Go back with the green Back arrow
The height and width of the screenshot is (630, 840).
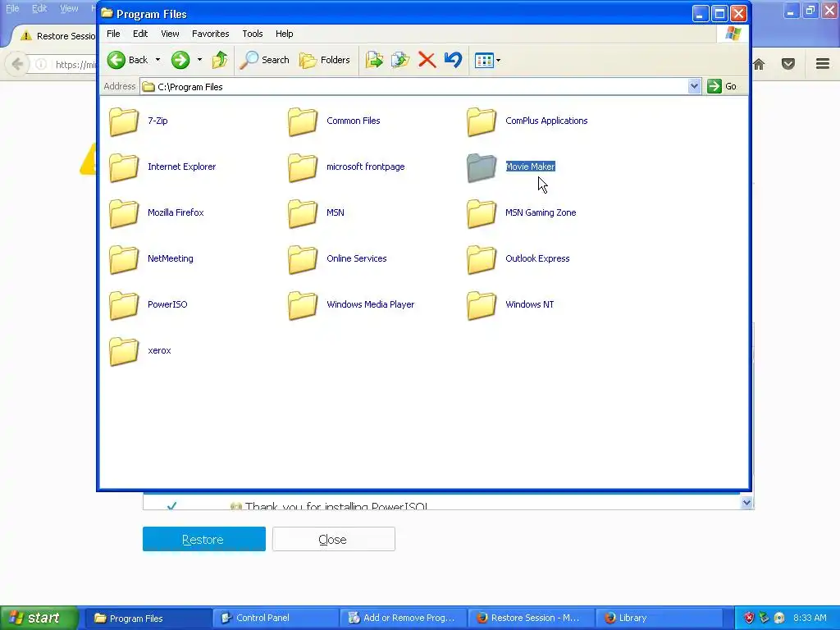coord(128,60)
